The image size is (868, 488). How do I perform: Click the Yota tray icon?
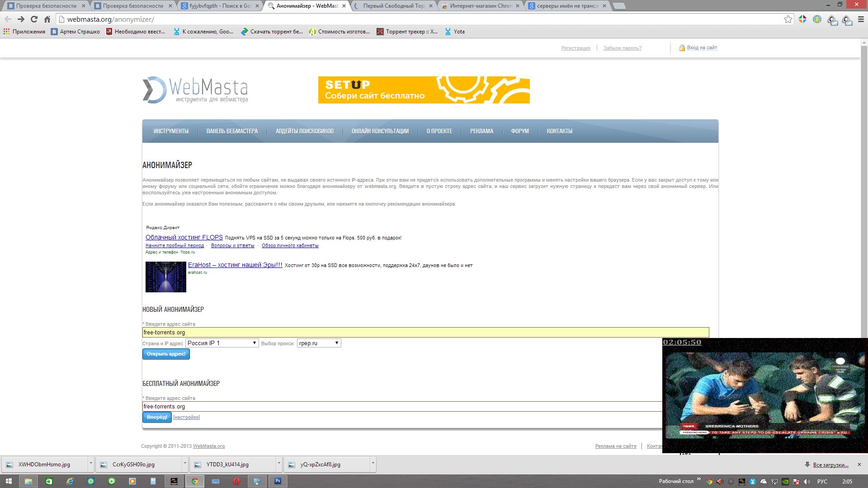753,481
